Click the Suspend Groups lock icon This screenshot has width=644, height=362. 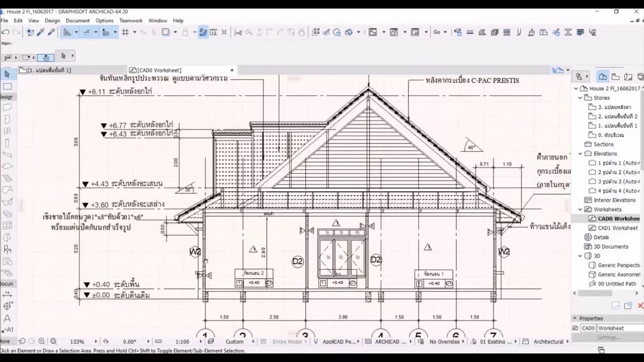185,32
